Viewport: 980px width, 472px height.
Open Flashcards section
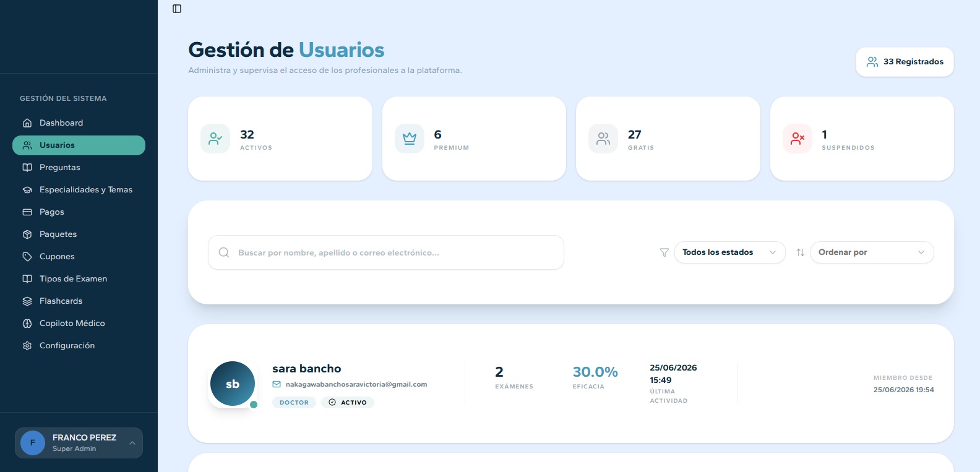79,301
